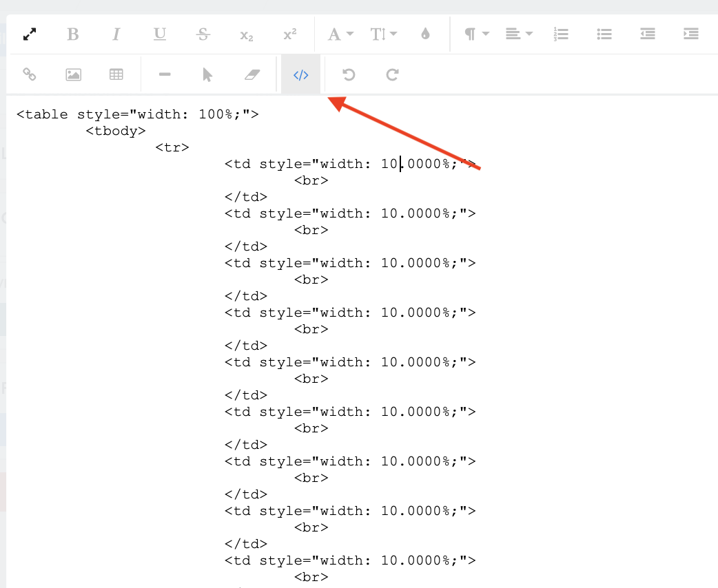Toggle bold formatting
Viewport: 718px width, 588px height.
tap(73, 34)
